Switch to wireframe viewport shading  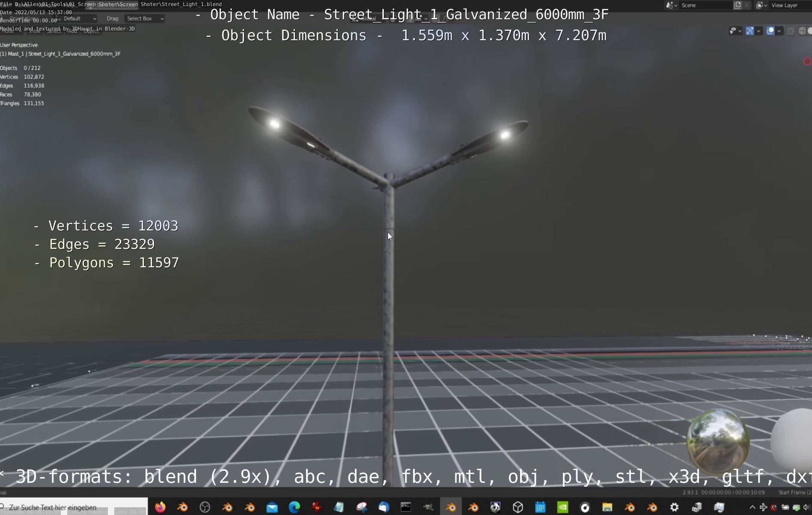pyautogui.click(x=802, y=31)
